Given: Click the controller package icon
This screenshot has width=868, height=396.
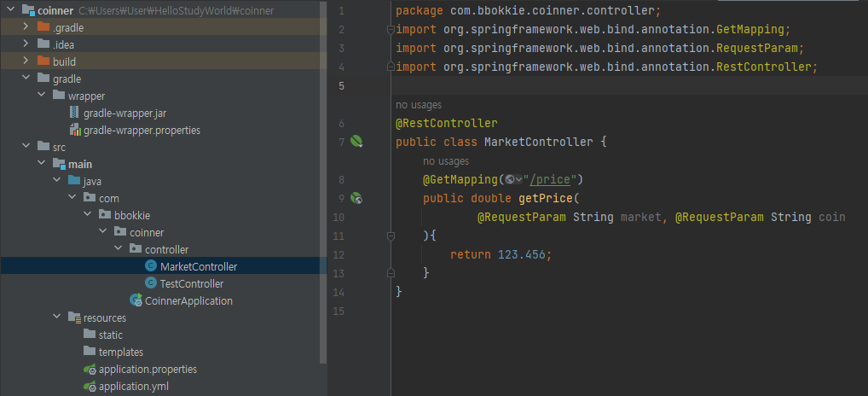Looking at the screenshot, I should (x=136, y=249).
